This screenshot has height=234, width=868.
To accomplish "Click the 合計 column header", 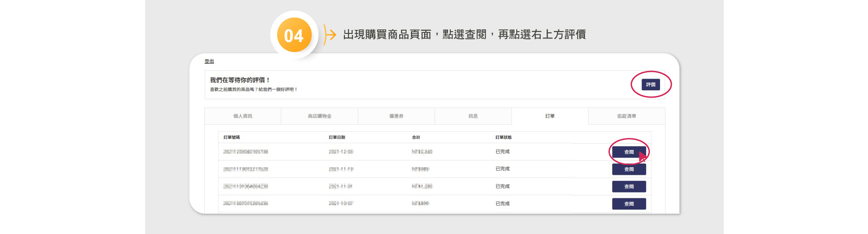I will pos(416,137).
